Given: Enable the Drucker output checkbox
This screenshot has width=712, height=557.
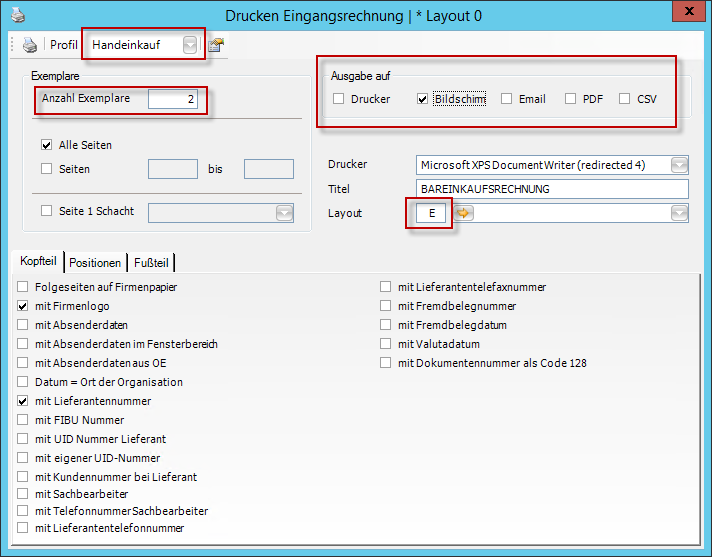Looking at the screenshot, I should click(x=338, y=99).
